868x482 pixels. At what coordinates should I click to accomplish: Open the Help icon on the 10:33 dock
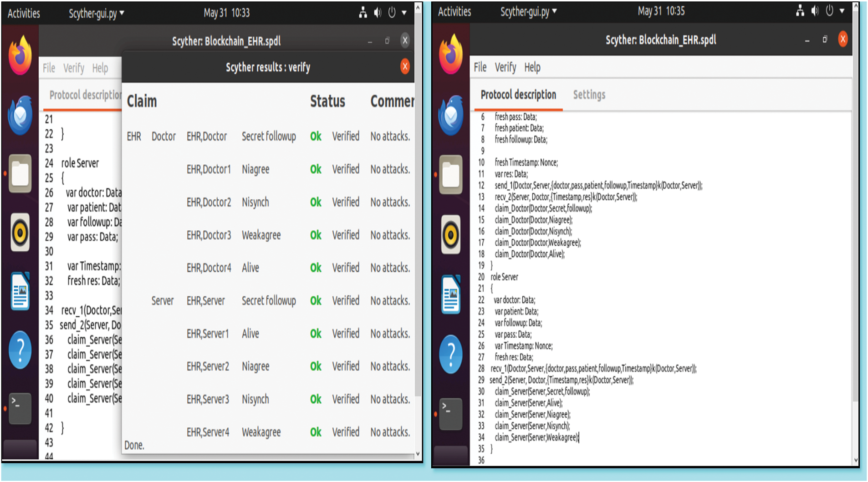coord(20,350)
